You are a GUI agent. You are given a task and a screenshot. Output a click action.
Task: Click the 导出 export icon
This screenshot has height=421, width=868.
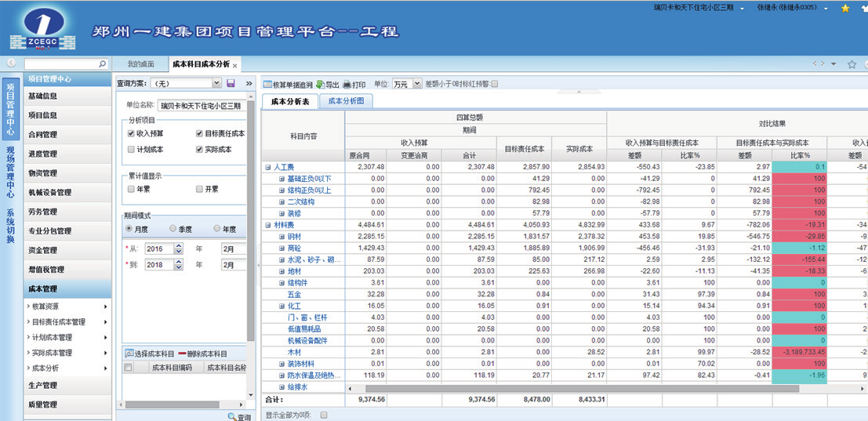(321, 84)
